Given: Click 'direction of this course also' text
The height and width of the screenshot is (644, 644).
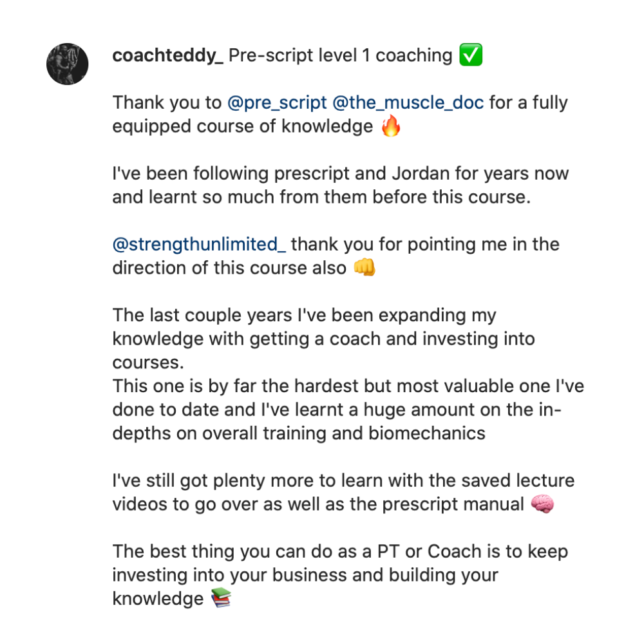Looking at the screenshot, I should 229,269.
